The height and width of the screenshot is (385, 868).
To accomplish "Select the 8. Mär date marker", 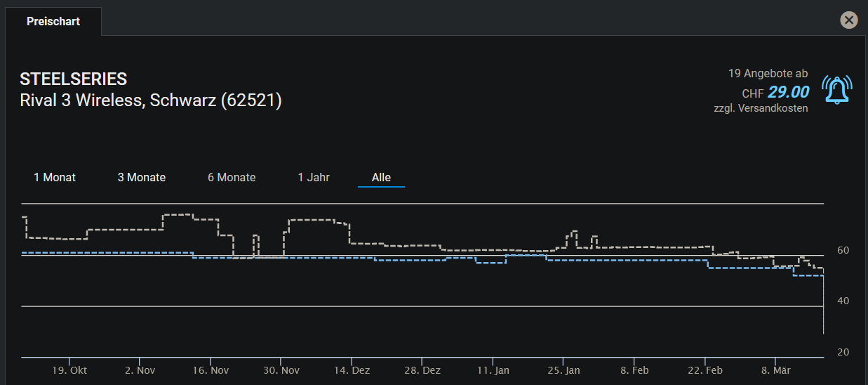I will tap(776, 370).
